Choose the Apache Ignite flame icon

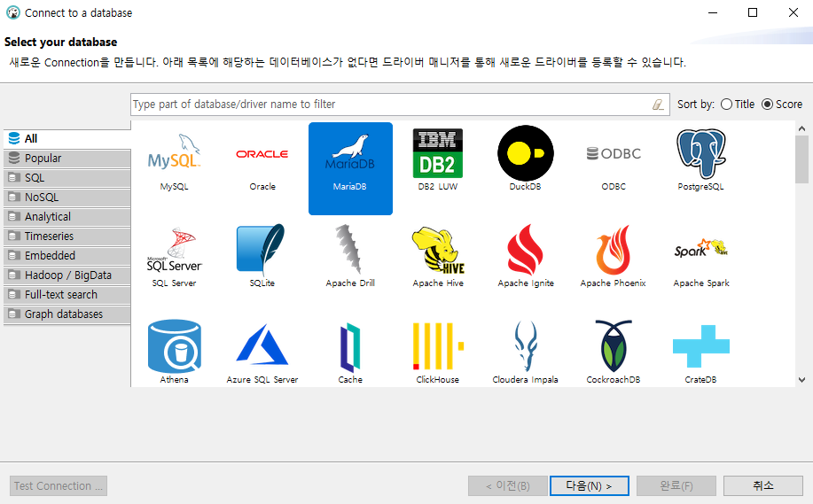[x=525, y=250]
